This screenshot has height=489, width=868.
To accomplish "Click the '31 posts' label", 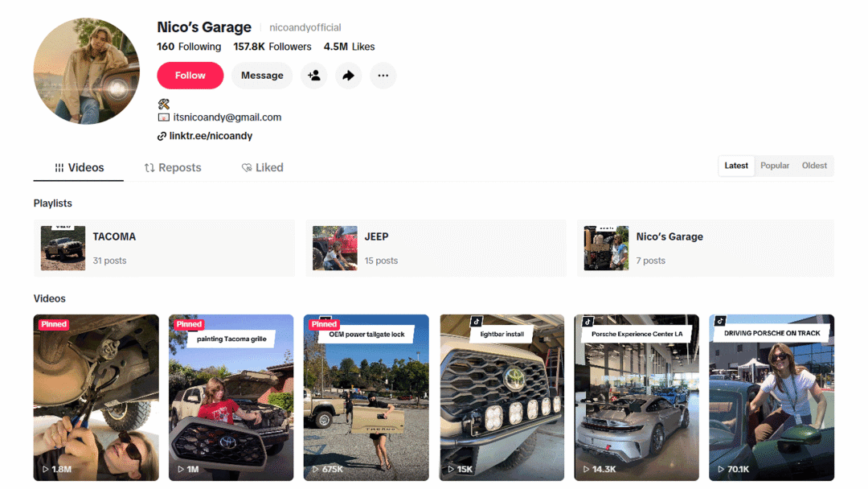I will click(109, 261).
